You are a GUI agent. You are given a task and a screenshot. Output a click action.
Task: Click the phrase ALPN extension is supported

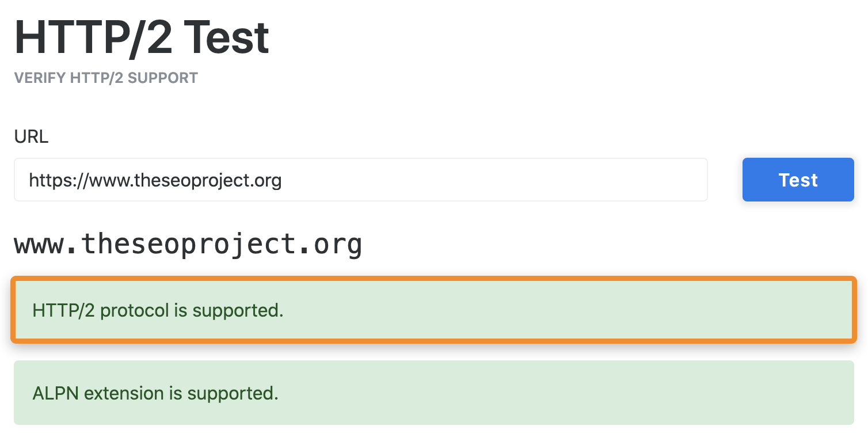154,393
